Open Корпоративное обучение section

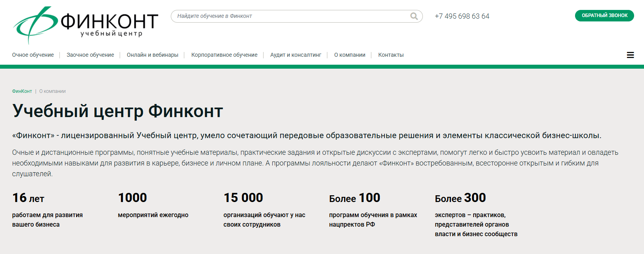tap(224, 55)
